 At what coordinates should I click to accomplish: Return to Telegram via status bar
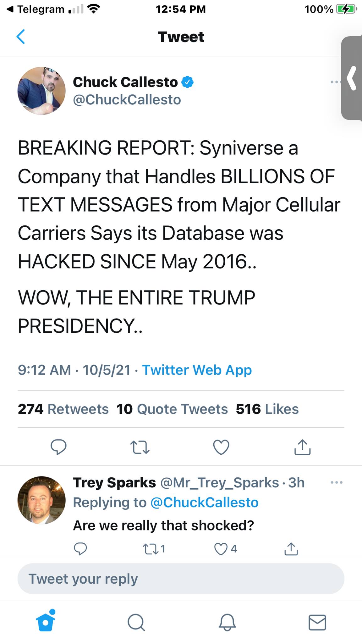(x=36, y=9)
